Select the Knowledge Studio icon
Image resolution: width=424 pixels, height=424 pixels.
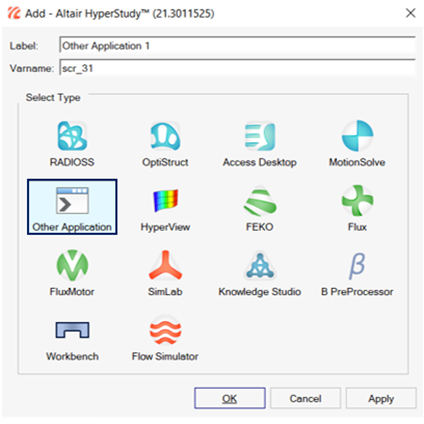point(260,266)
